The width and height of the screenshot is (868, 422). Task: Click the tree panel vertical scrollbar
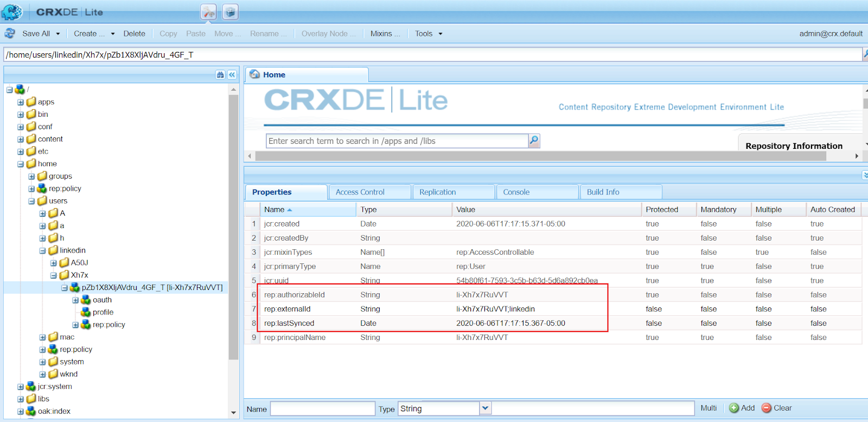[x=233, y=227]
